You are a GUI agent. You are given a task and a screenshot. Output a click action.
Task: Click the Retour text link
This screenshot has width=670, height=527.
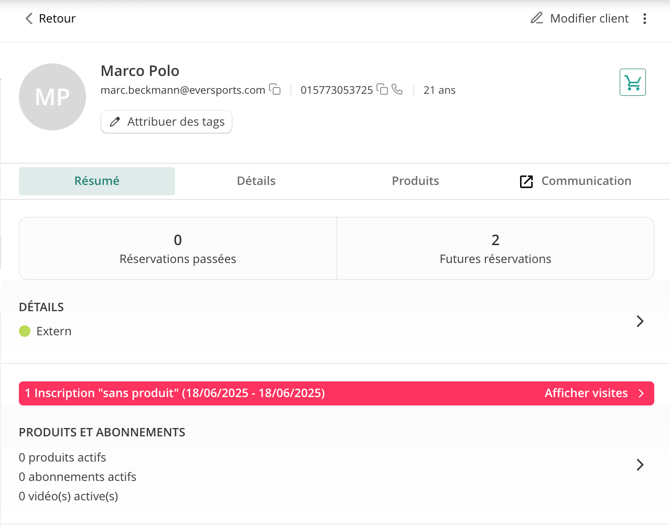pos(57,18)
